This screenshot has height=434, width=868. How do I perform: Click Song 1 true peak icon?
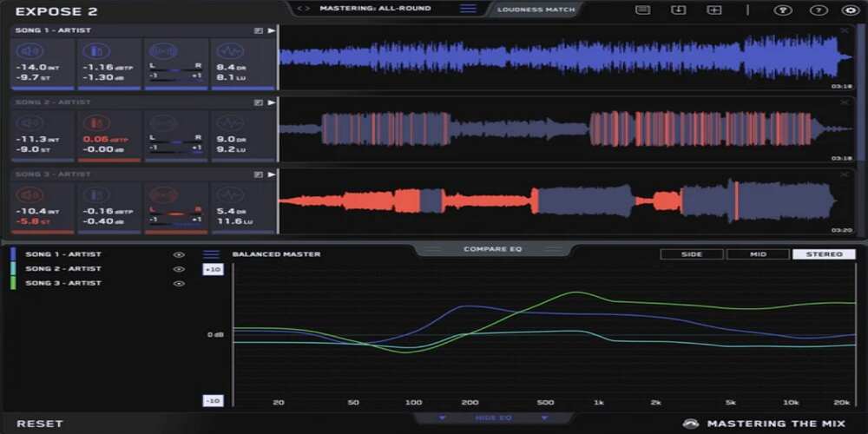(96, 51)
